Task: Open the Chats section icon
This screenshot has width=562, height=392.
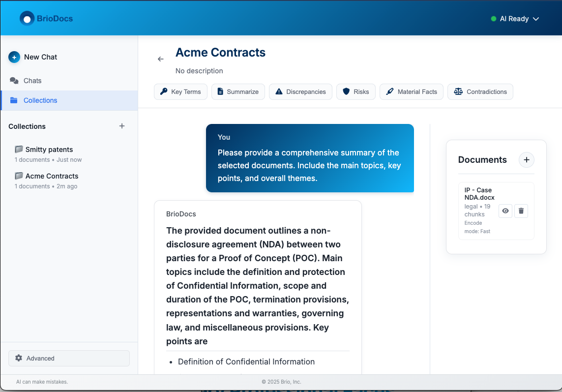Action: [14, 80]
